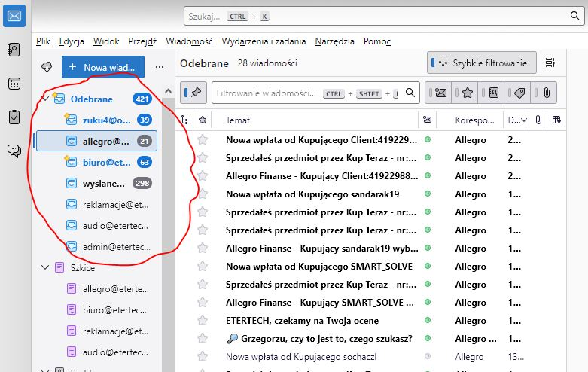Sort by read status column header
This screenshot has width=588, height=372.
[427, 120]
